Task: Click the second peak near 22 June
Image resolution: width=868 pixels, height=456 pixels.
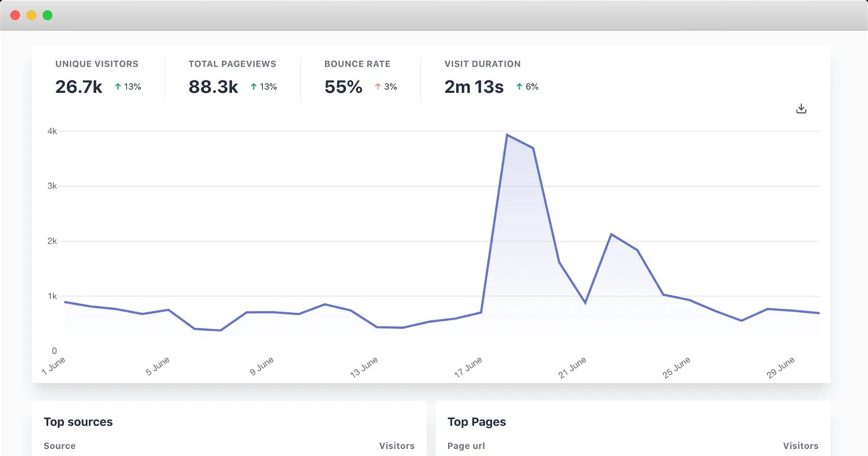Action: click(x=611, y=234)
